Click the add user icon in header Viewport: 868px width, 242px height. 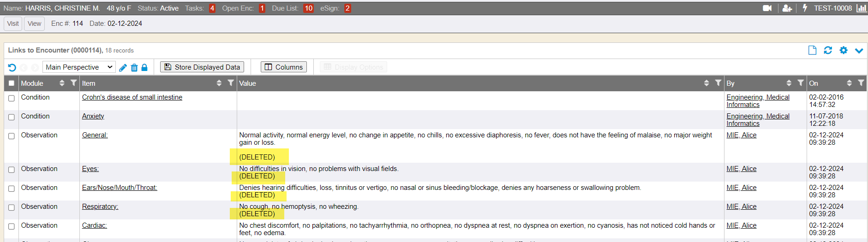tap(787, 8)
